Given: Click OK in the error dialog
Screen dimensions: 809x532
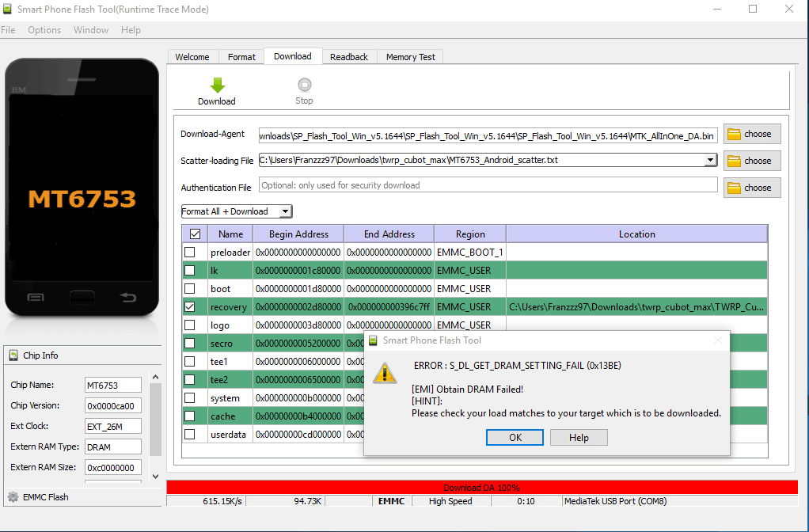Looking at the screenshot, I should pyautogui.click(x=515, y=438).
